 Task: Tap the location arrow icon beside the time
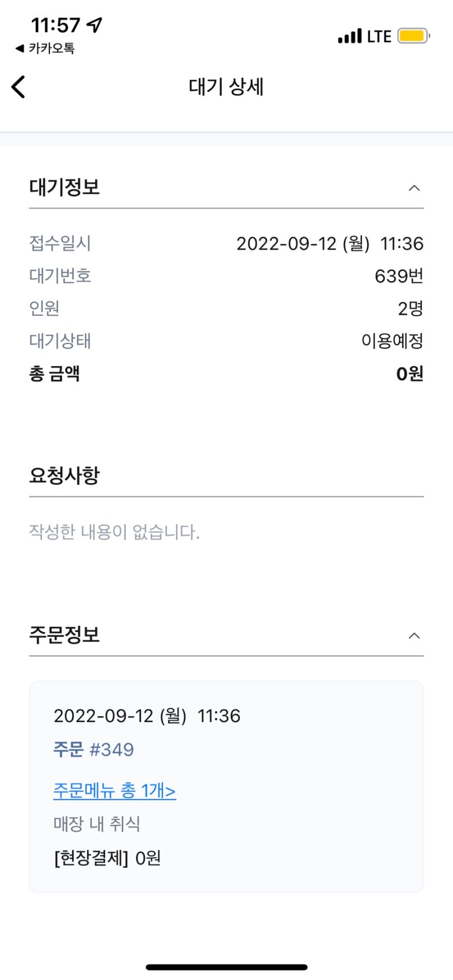pyautogui.click(x=95, y=24)
